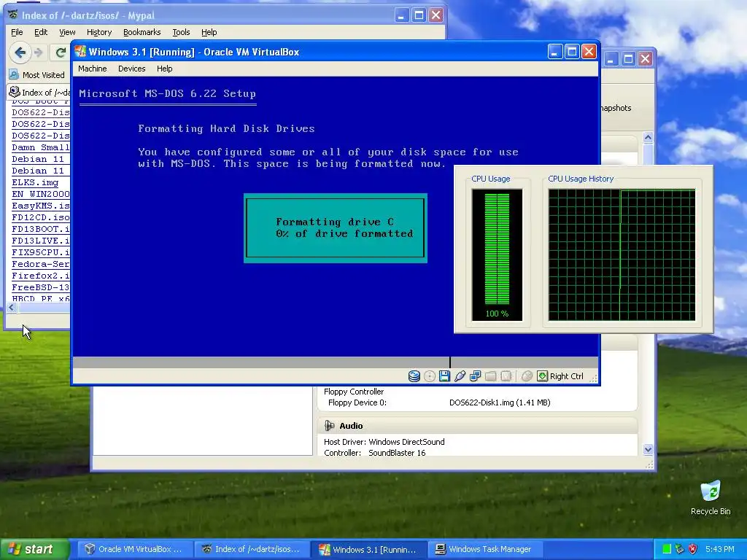Switch to Oracle VM VirtualBox taskbar button
This screenshot has height=560, width=747.
(x=134, y=549)
